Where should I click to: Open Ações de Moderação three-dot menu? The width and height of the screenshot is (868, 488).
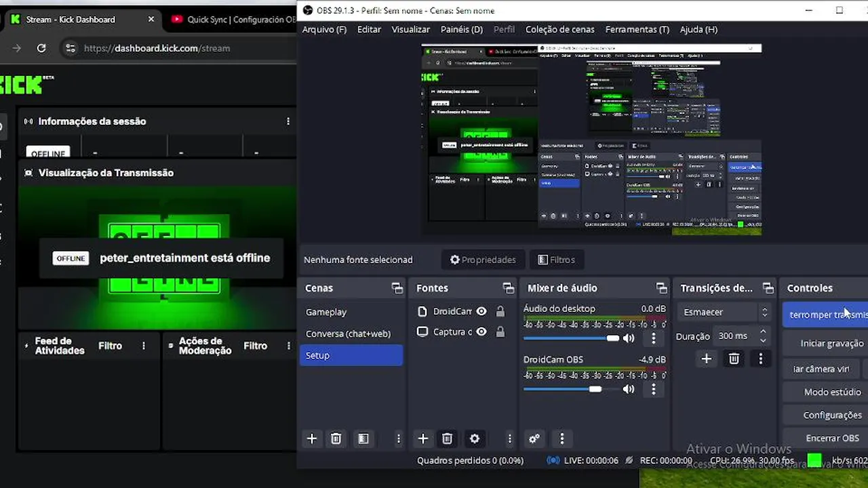click(x=288, y=346)
